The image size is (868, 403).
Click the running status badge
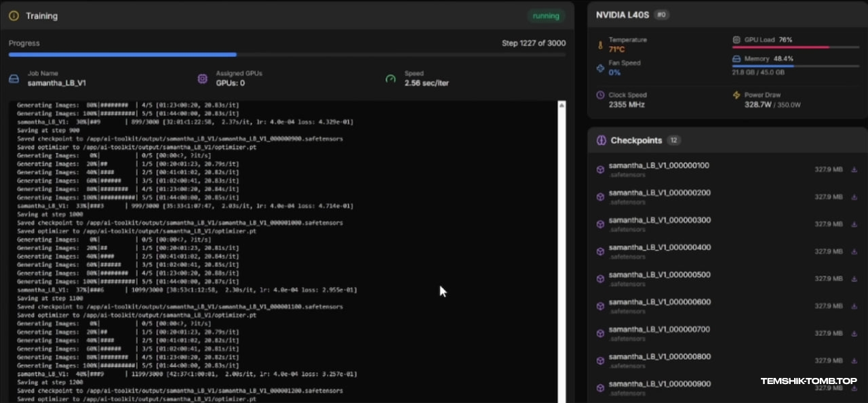pyautogui.click(x=546, y=16)
